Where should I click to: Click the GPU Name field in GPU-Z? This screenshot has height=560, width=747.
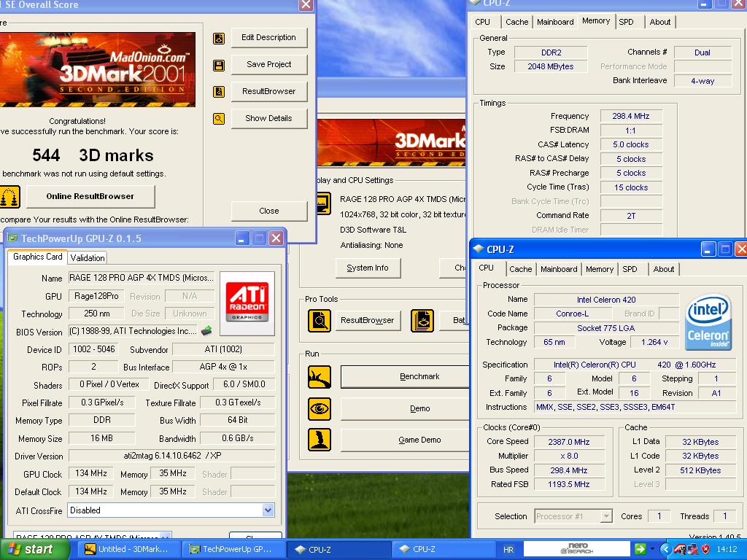(x=142, y=278)
